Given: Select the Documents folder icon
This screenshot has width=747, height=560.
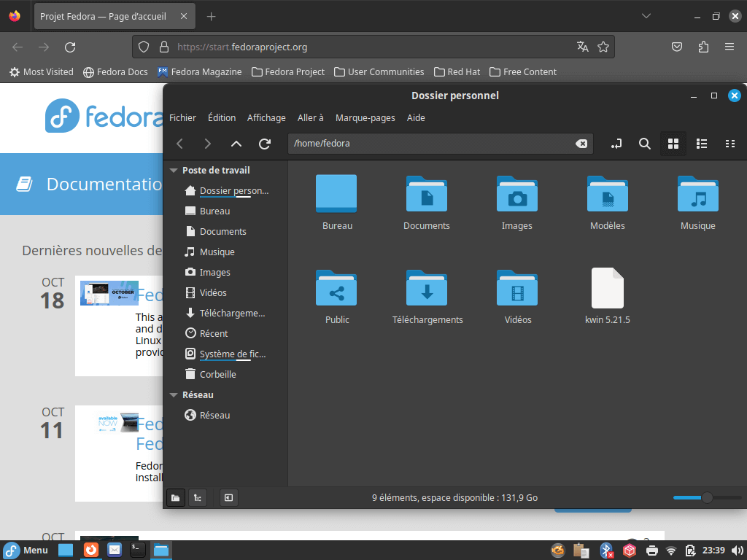Looking at the screenshot, I should (427, 193).
